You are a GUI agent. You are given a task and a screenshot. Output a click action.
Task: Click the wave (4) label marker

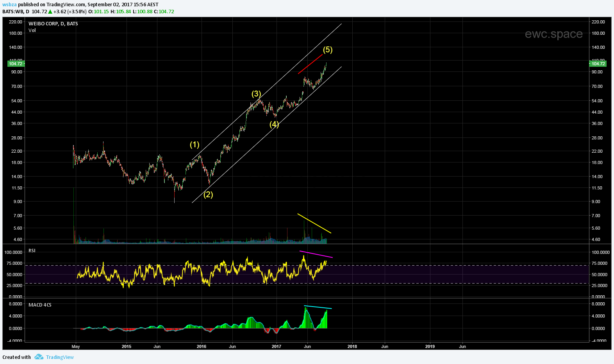pos(274,124)
